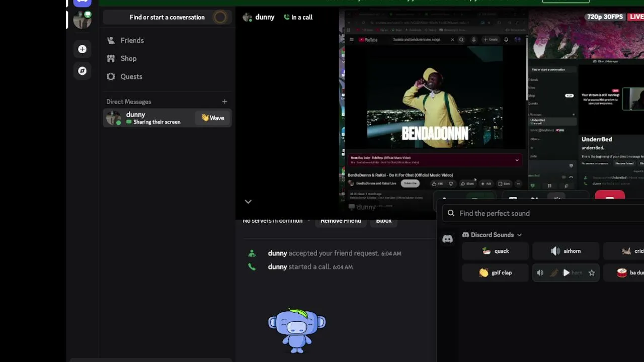Viewport: 644px width, 362px height.
Task: Open YouTube hamburger menu in the stream
Action: pos(351,40)
